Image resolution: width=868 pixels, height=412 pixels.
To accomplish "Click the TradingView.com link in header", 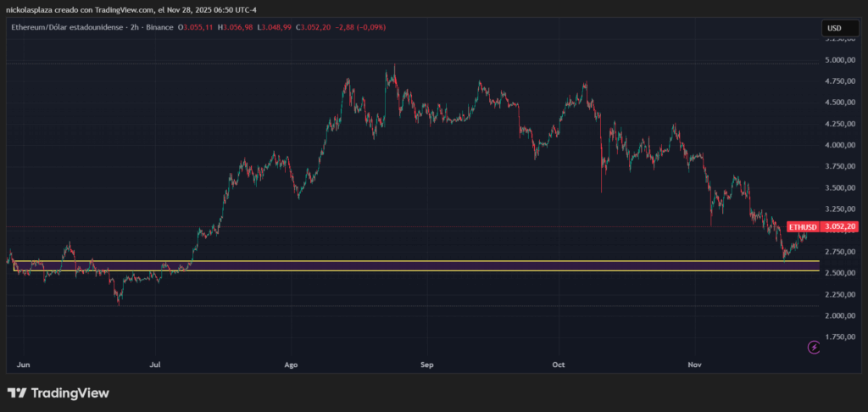I will tap(120, 8).
